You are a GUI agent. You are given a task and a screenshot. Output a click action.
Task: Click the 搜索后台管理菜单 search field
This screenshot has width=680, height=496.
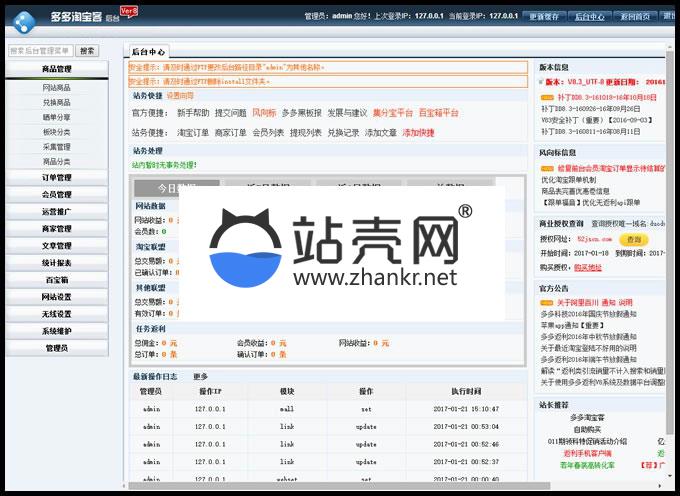tap(40, 50)
